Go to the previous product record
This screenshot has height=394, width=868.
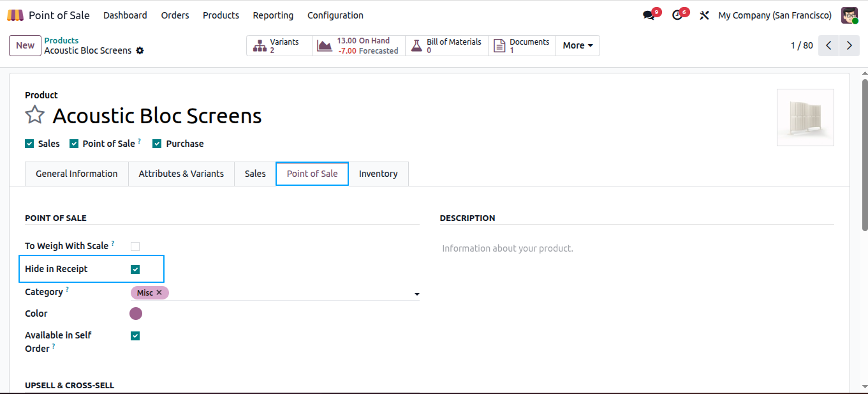click(x=828, y=45)
